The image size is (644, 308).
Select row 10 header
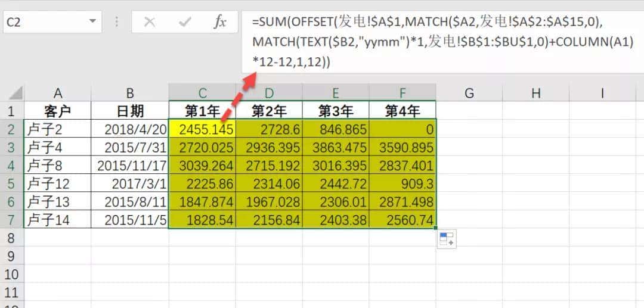11,275
